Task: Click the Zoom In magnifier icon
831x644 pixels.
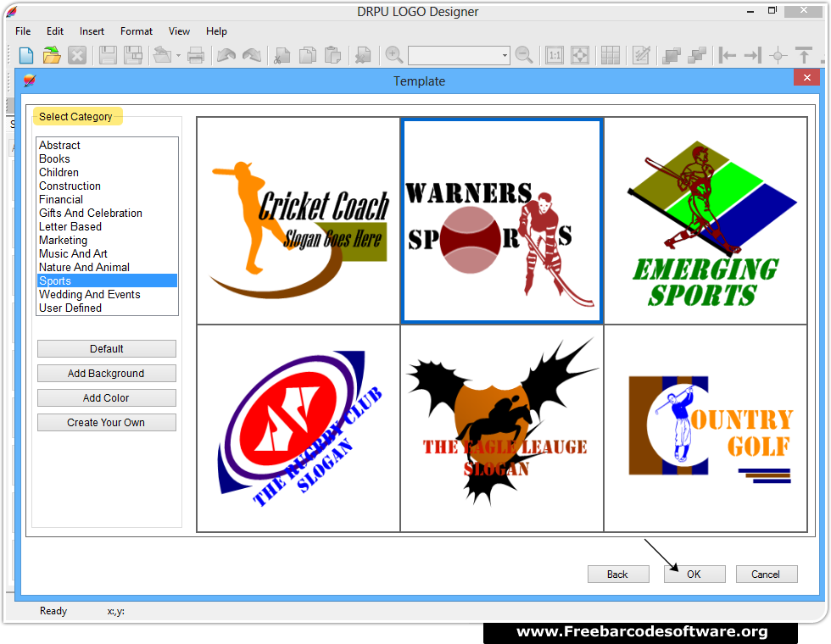Action: click(393, 55)
